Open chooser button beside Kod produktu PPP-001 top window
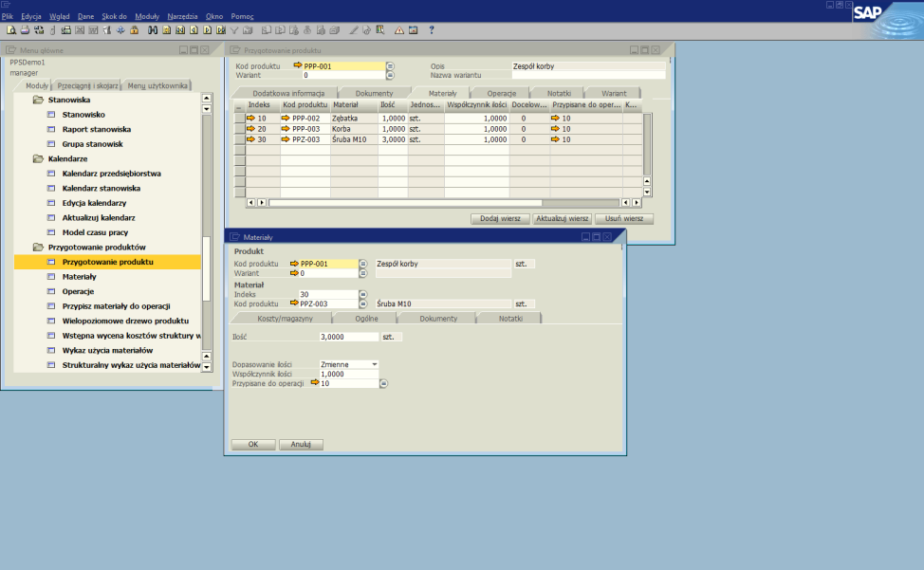 [x=390, y=66]
